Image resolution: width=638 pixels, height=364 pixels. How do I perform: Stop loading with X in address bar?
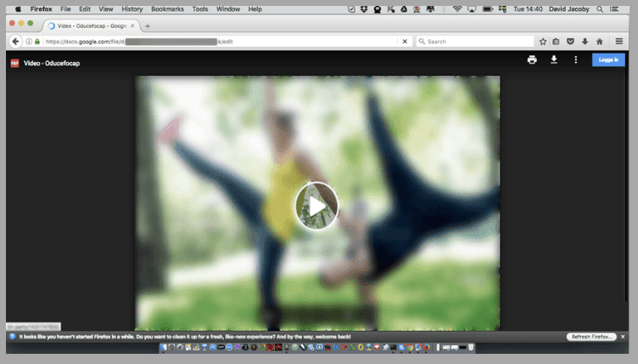405,42
